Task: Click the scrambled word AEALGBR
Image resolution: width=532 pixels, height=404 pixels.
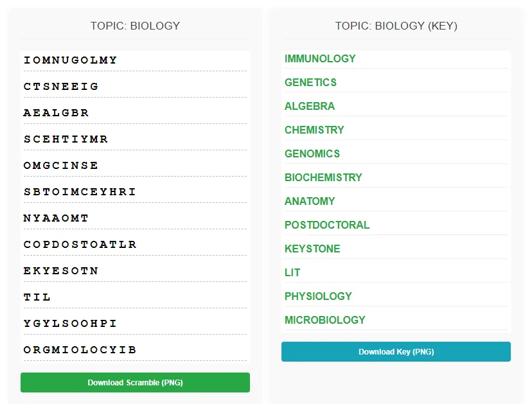Action: click(x=57, y=113)
